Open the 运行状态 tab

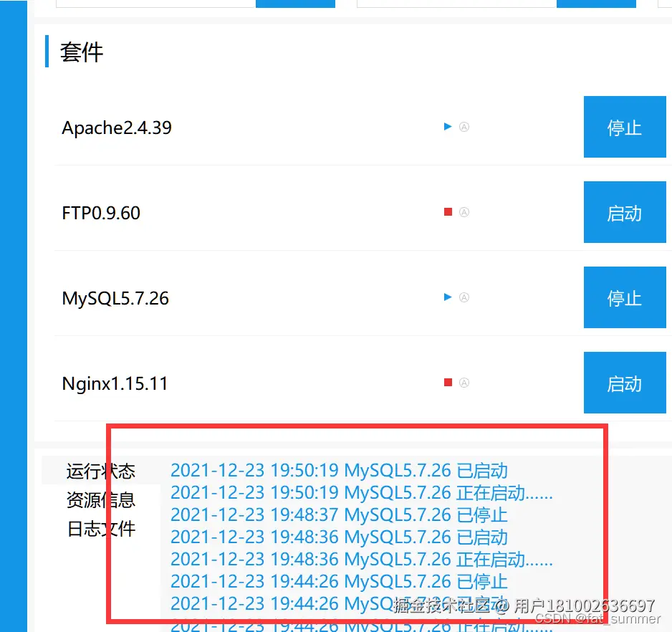pos(101,471)
